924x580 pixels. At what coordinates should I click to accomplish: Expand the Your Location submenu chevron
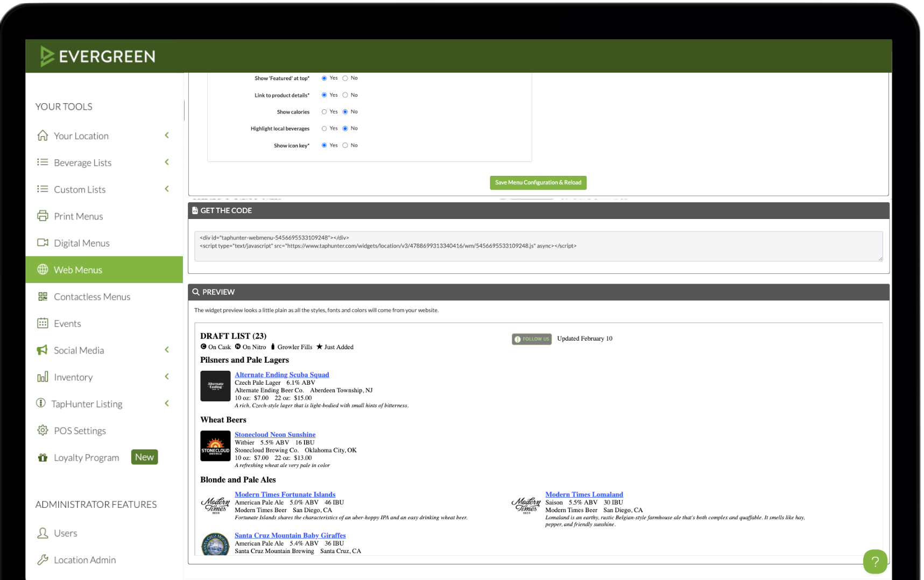coord(167,136)
